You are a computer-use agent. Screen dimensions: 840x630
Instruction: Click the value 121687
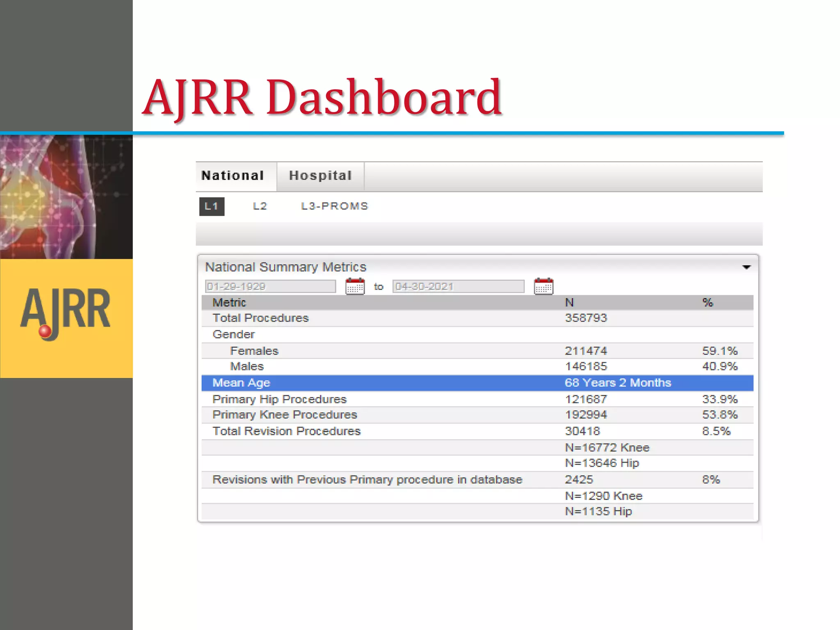(586, 399)
